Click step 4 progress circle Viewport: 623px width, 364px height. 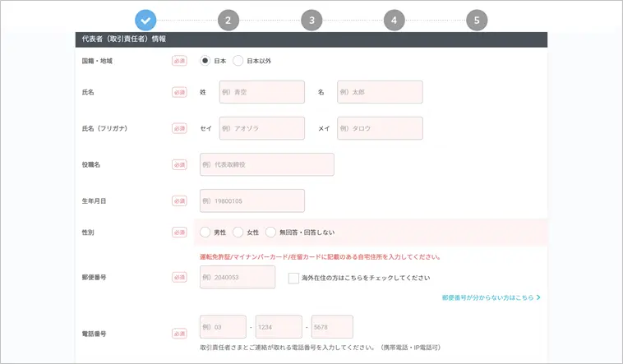click(x=395, y=21)
